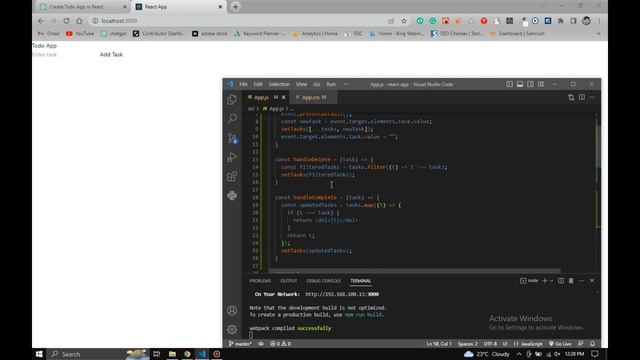Open terminal panel more actions ellipsis
640x360 pixels.
[x=582, y=281]
